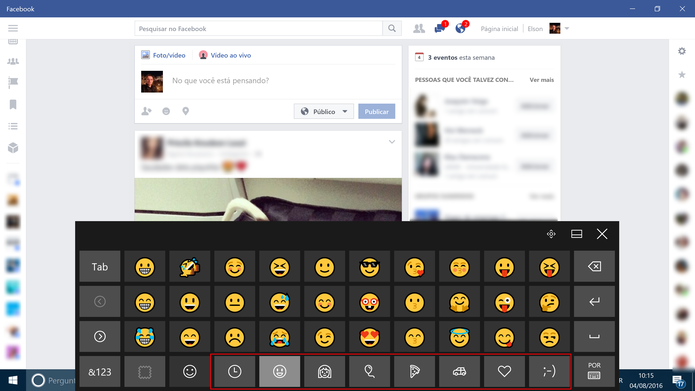Image resolution: width=695 pixels, height=391 pixels.
Task: Tap the backspace key
Action: click(x=594, y=266)
